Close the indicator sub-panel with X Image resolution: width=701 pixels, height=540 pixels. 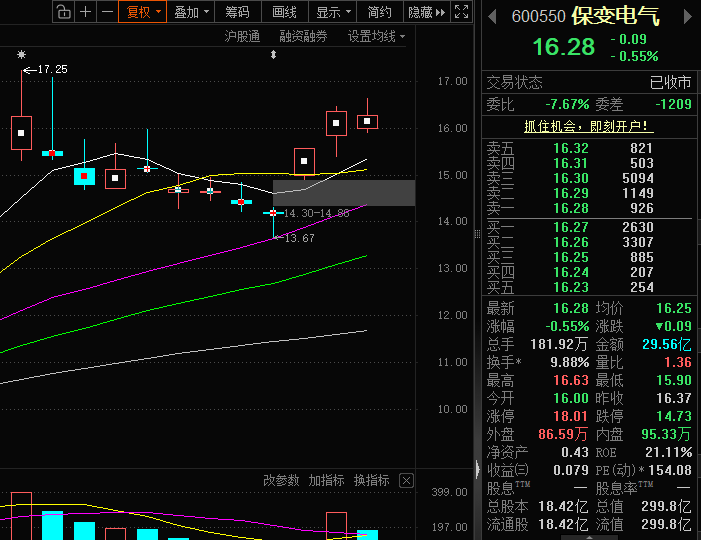click(406, 481)
